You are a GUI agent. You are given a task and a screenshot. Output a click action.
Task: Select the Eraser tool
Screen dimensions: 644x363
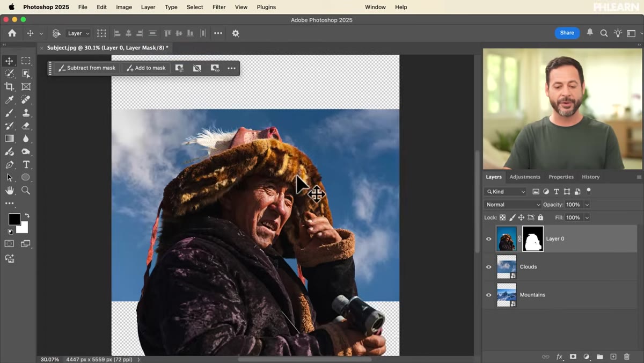tap(26, 126)
